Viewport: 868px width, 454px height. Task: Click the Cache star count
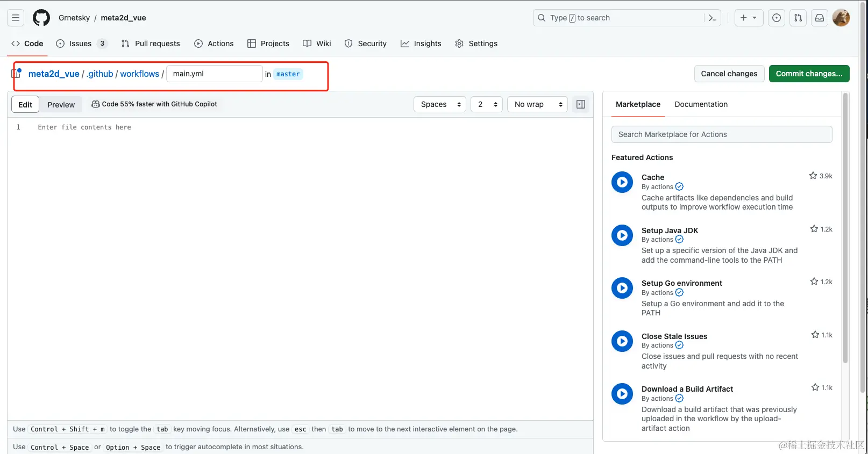click(x=821, y=176)
